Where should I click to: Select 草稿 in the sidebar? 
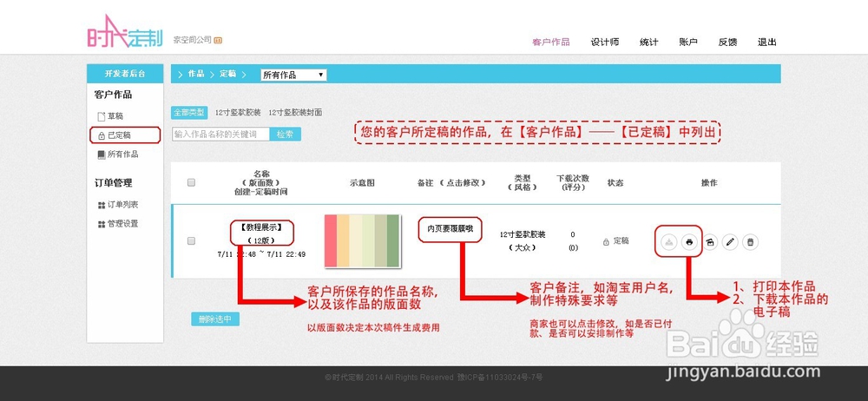point(110,116)
